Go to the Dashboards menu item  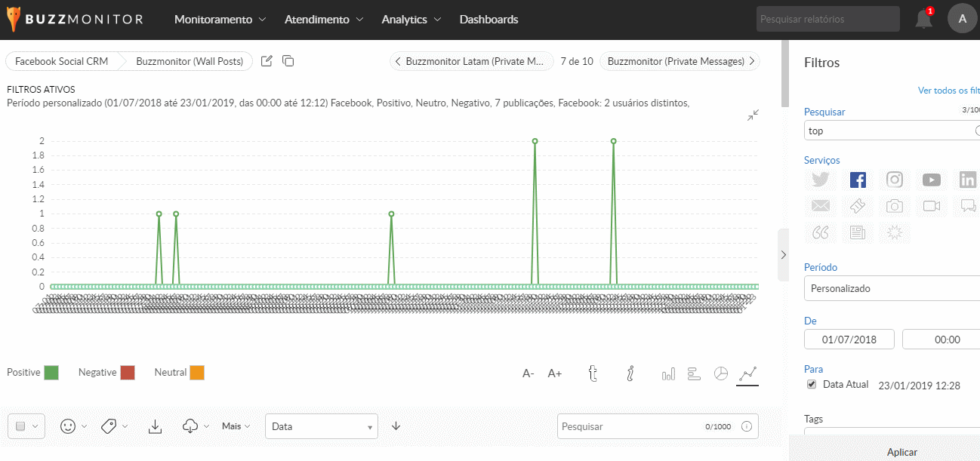[x=488, y=20]
